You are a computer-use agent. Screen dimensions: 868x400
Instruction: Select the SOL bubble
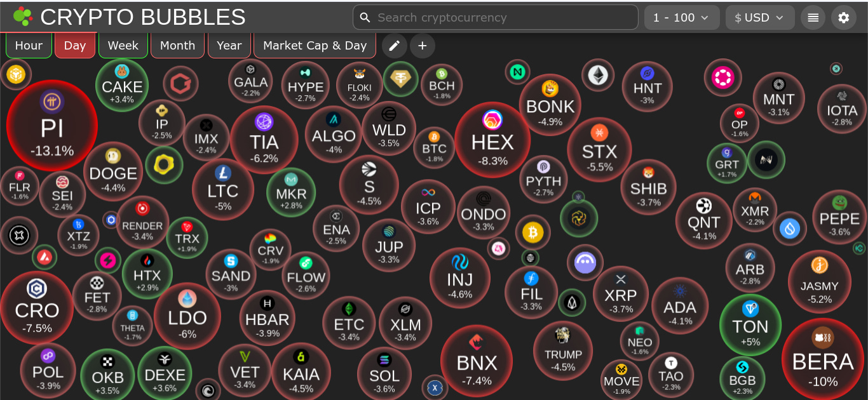click(384, 374)
